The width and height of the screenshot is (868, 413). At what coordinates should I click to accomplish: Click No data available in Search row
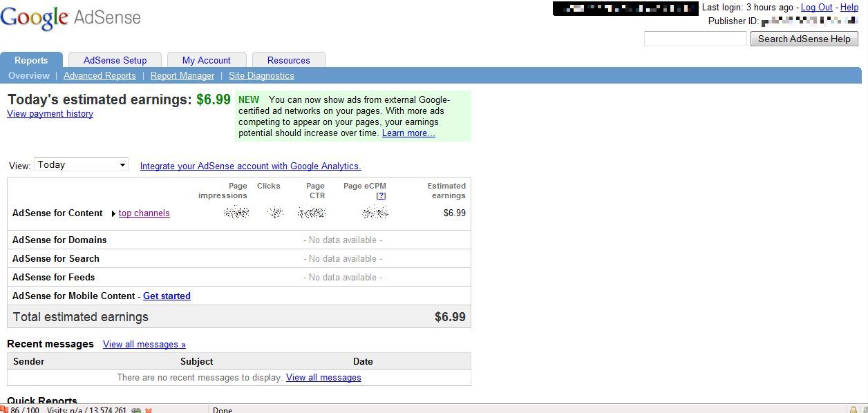pos(343,258)
